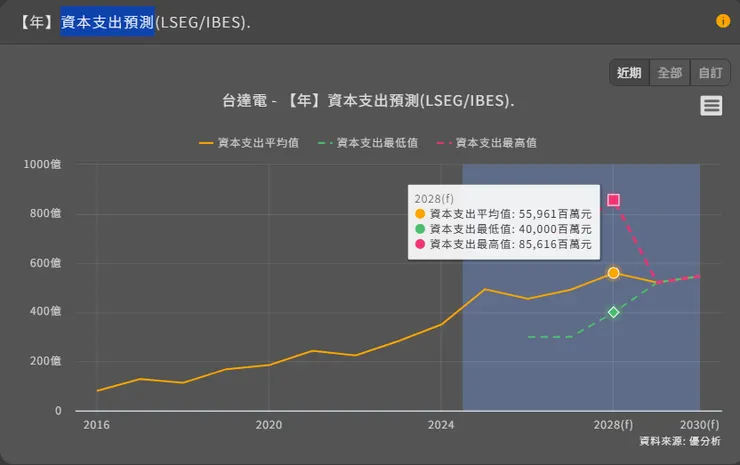Viewport: 740px width, 465px height.
Task: Click the 2024 x-axis label
Action: (x=441, y=425)
